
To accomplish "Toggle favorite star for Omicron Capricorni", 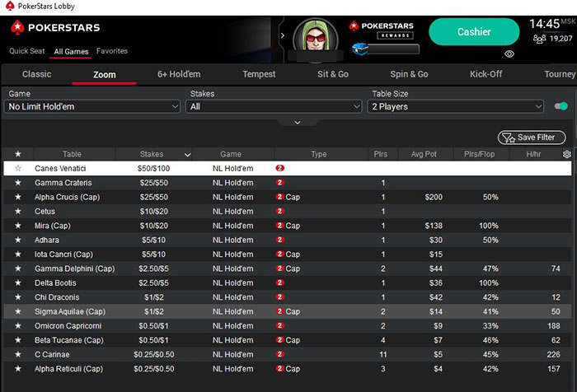I will click(x=17, y=326).
